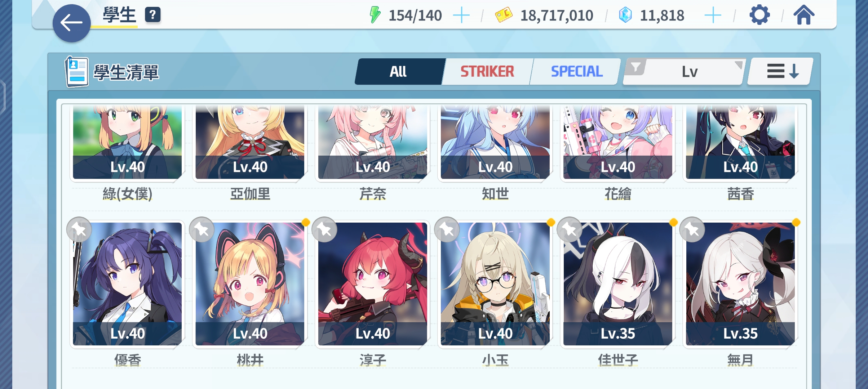Go back with the arrow button
868x389 pixels.
point(71,23)
